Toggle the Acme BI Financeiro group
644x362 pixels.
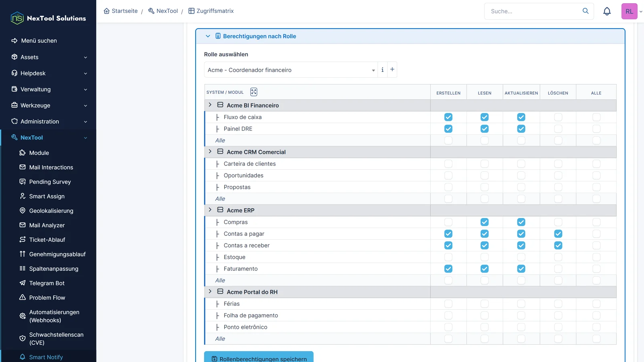point(210,105)
